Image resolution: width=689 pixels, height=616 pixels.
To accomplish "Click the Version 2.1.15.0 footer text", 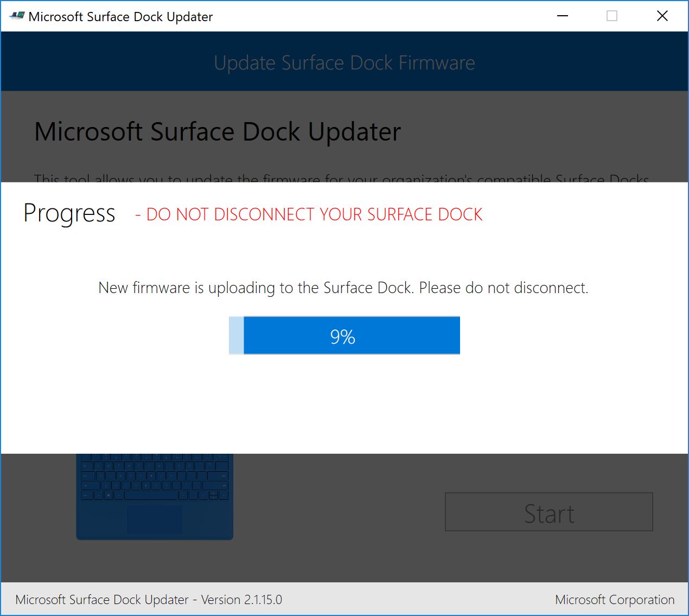I will click(241, 600).
